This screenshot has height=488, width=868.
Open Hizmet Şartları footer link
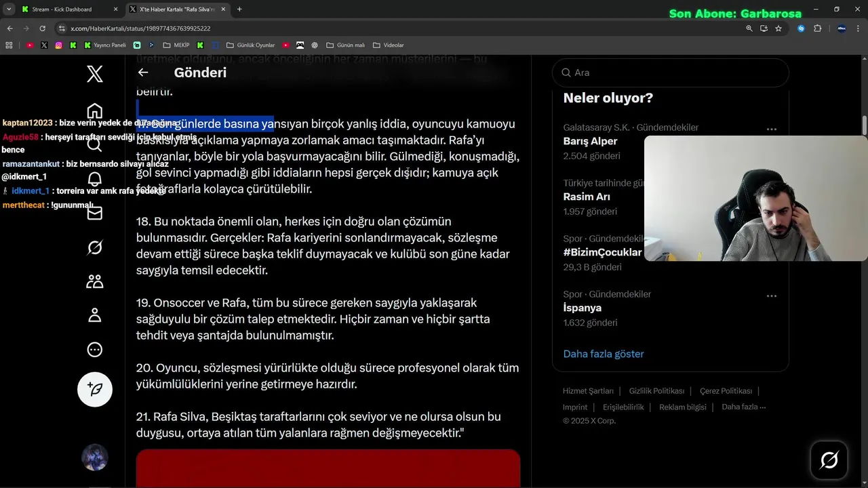pyautogui.click(x=588, y=391)
